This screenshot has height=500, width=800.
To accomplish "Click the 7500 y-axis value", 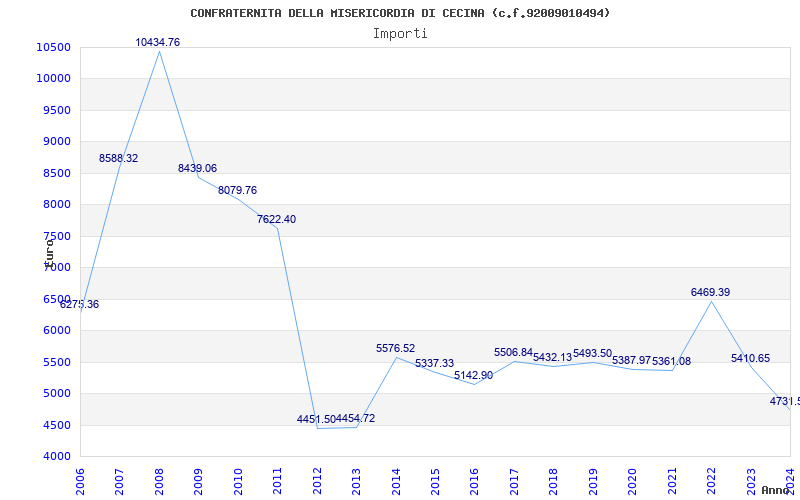I will click(56, 236).
